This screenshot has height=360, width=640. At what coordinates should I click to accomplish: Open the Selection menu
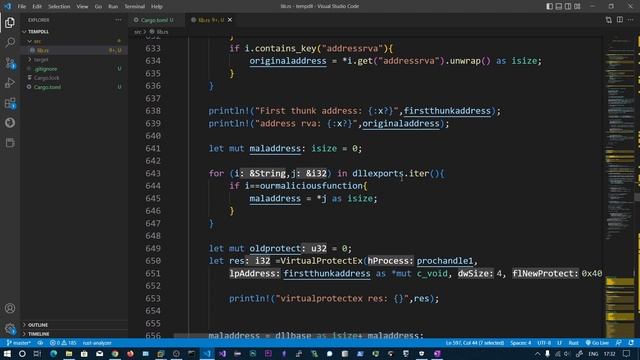click(x=59, y=7)
